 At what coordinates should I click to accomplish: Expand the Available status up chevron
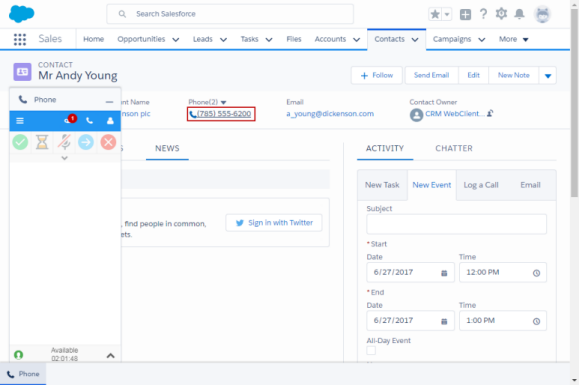tap(110, 355)
